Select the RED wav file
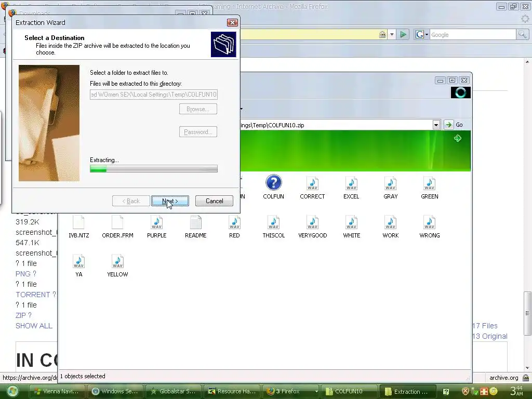This screenshot has height=399, width=532. tap(234, 227)
